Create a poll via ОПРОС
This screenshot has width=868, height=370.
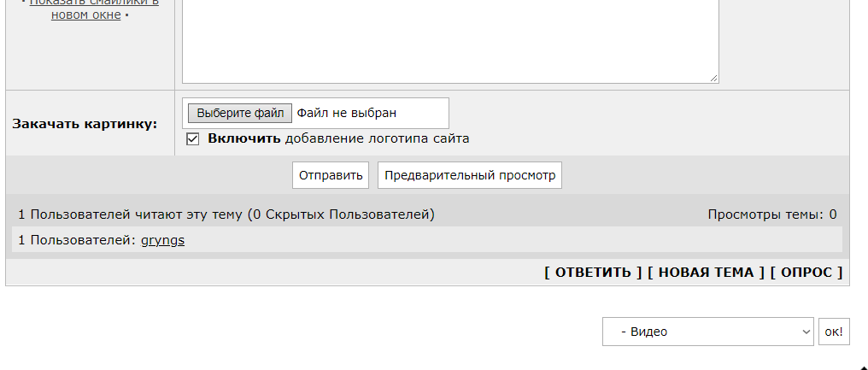[806, 273]
